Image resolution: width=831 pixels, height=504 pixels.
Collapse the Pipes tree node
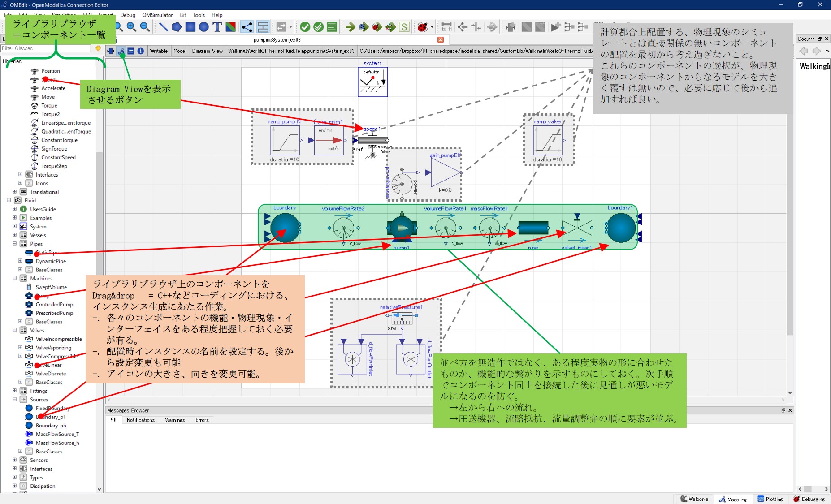point(14,244)
